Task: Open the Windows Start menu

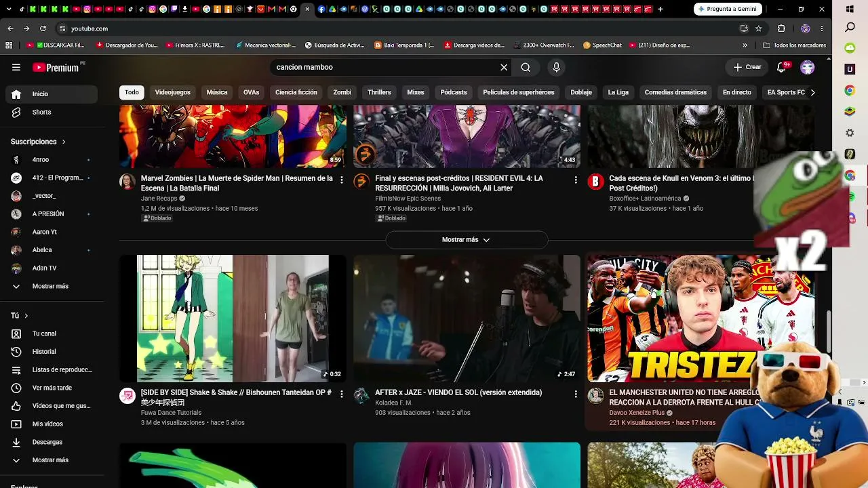Action: click(x=850, y=9)
